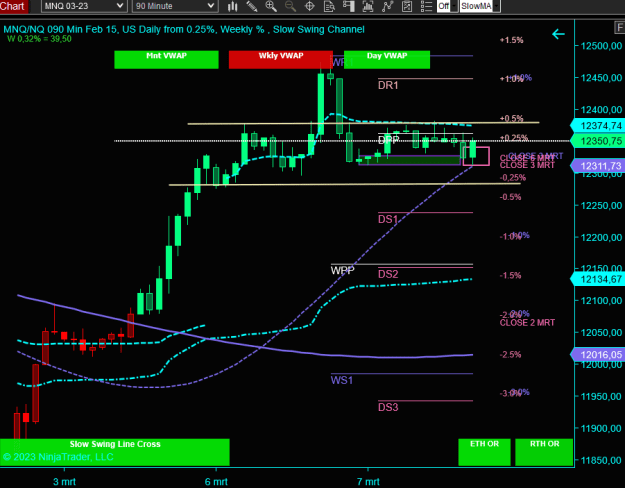
Task: Click the 6 mrt date axis label
Action: coord(216,482)
